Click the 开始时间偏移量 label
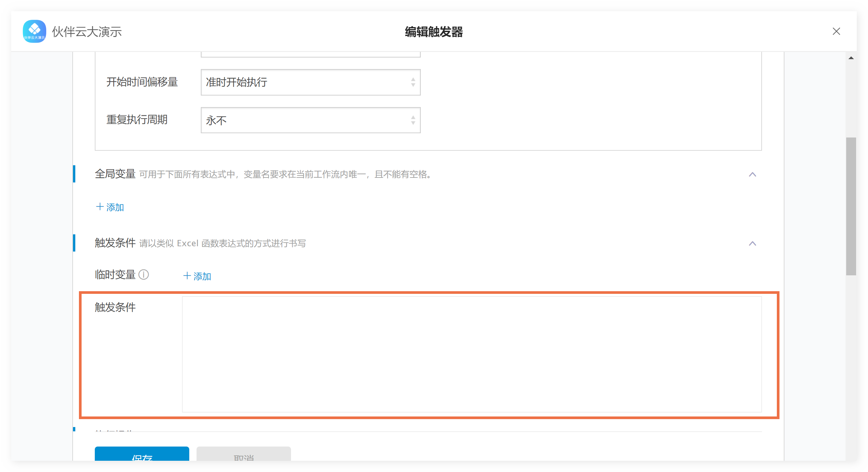The height and width of the screenshot is (472, 868). [142, 82]
